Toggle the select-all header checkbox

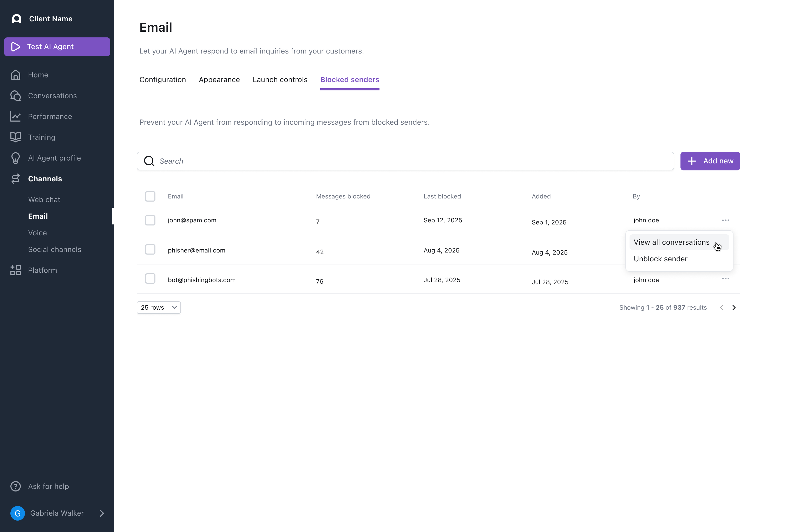pos(150,196)
